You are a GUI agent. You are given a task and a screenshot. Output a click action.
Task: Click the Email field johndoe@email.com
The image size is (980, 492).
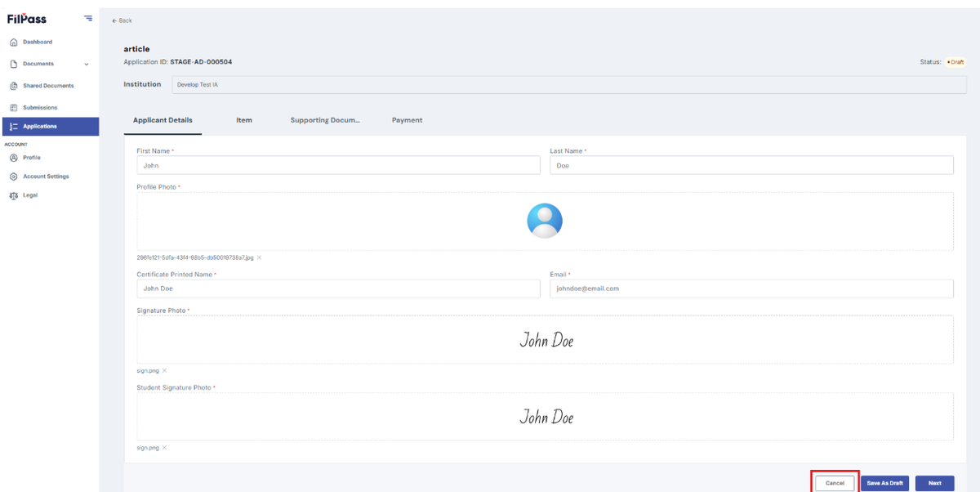coord(751,288)
